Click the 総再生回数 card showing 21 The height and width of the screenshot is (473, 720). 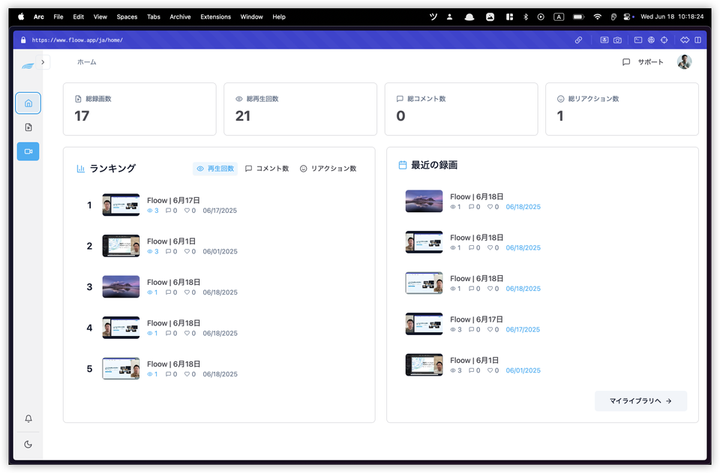click(300, 109)
